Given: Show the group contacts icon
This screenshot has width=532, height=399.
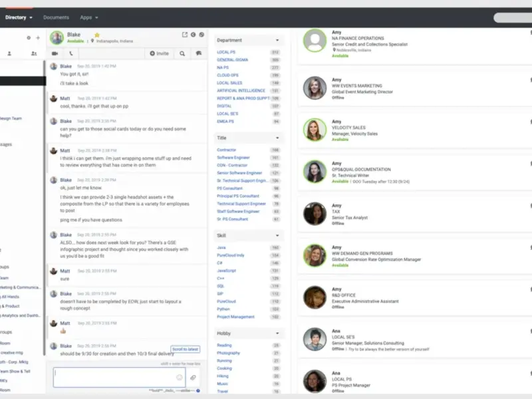Looking at the screenshot, I should point(34,54).
